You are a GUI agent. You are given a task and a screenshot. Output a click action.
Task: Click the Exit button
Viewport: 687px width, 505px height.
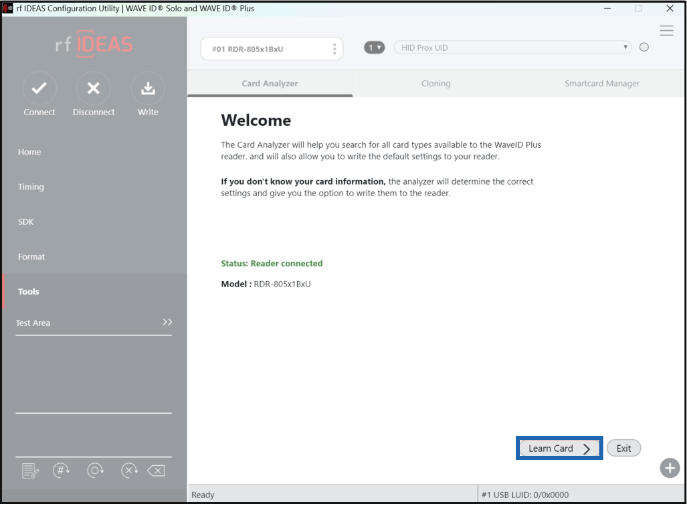point(623,448)
